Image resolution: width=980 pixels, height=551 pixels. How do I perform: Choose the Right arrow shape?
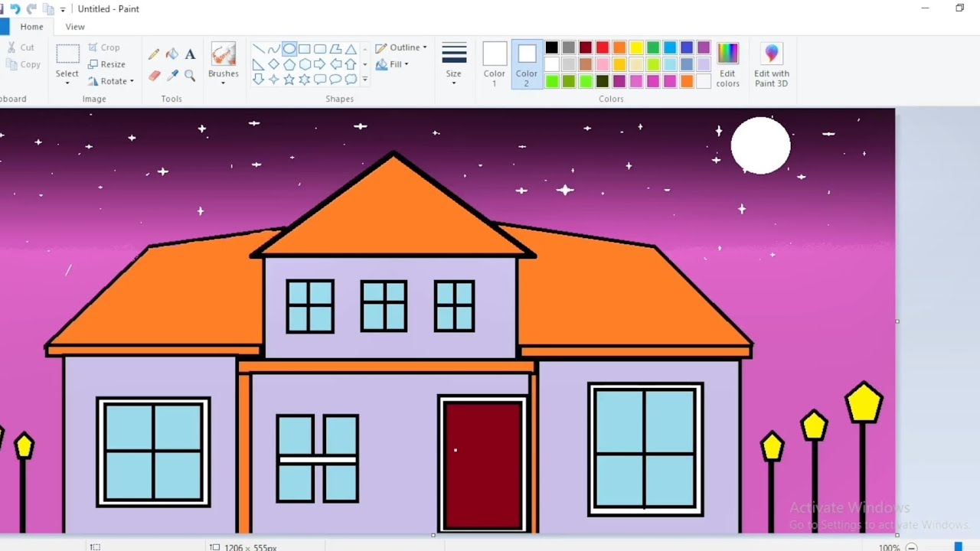(x=320, y=64)
